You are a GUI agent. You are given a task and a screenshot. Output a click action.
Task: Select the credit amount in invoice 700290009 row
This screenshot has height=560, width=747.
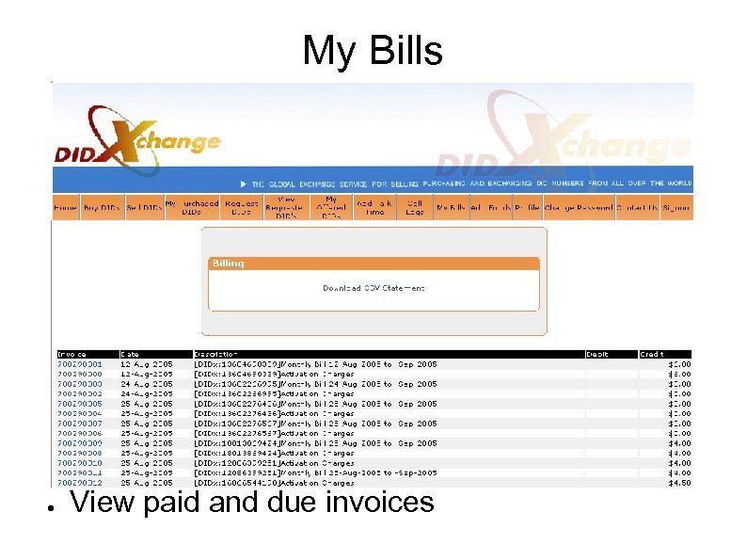tap(679, 443)
